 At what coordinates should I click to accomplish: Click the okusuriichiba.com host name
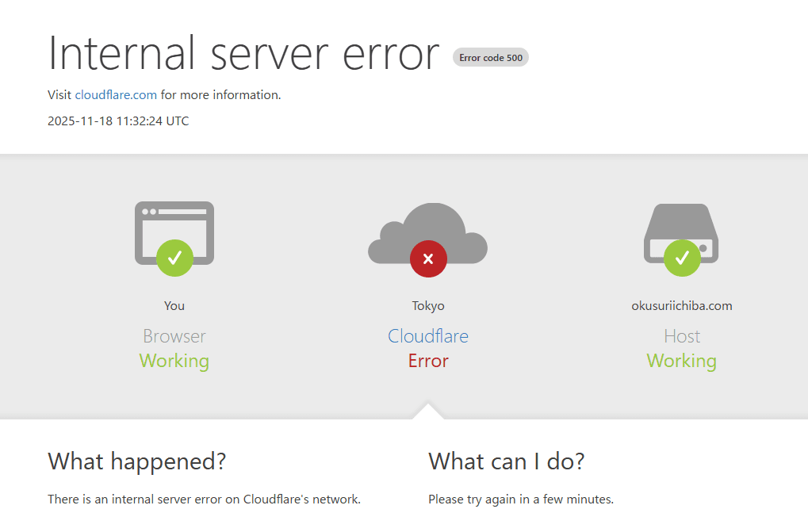coord(681,306)
